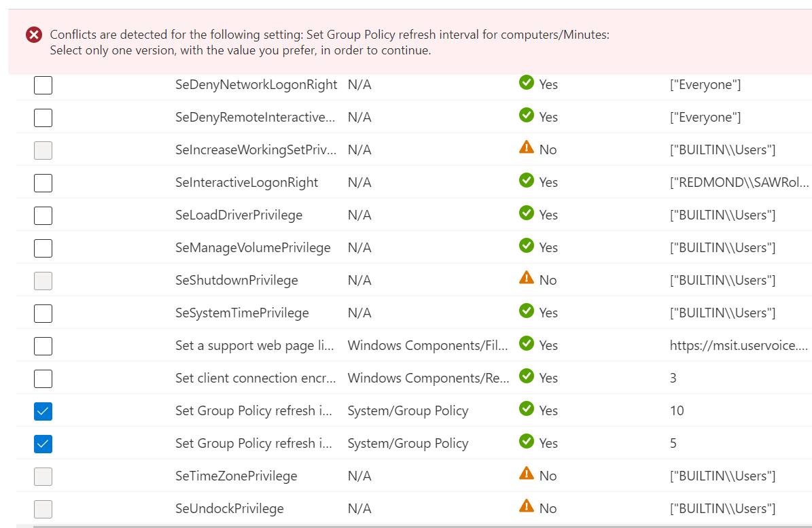The width and height of the screenshot is (812, 528).
Task: Tick the Set client connection encryption checkbox
Action: click(x=43, y=379)
